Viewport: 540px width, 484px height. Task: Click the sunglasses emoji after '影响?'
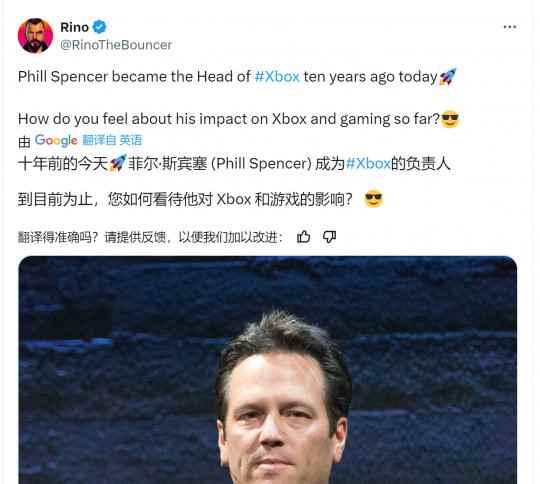click(x=374, y=199)
